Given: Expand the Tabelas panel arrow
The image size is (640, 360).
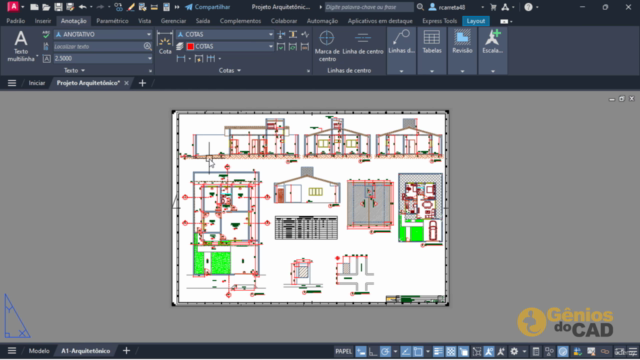Looking at the screenshot, I should 432,71.
